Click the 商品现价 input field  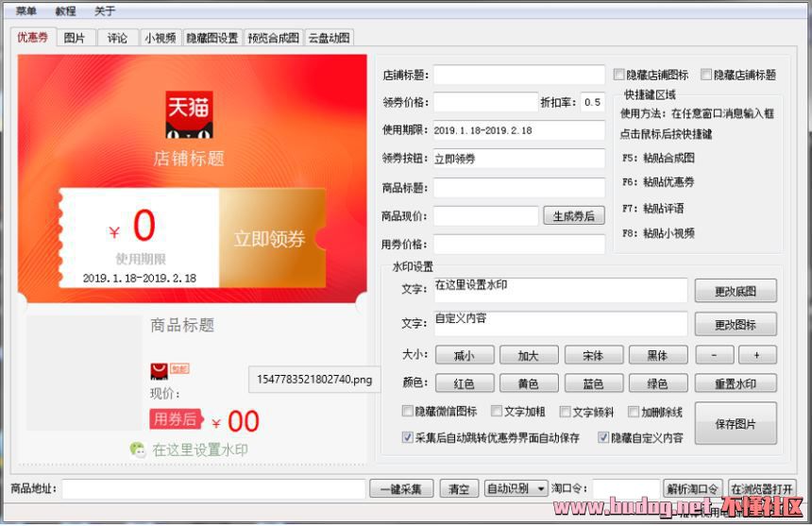[x=485, y=216]
